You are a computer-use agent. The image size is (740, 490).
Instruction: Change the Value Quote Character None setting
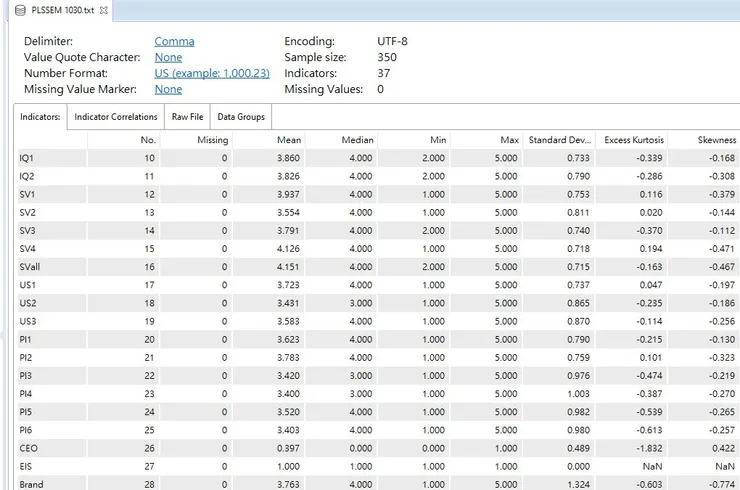click(x=168, y=57)
